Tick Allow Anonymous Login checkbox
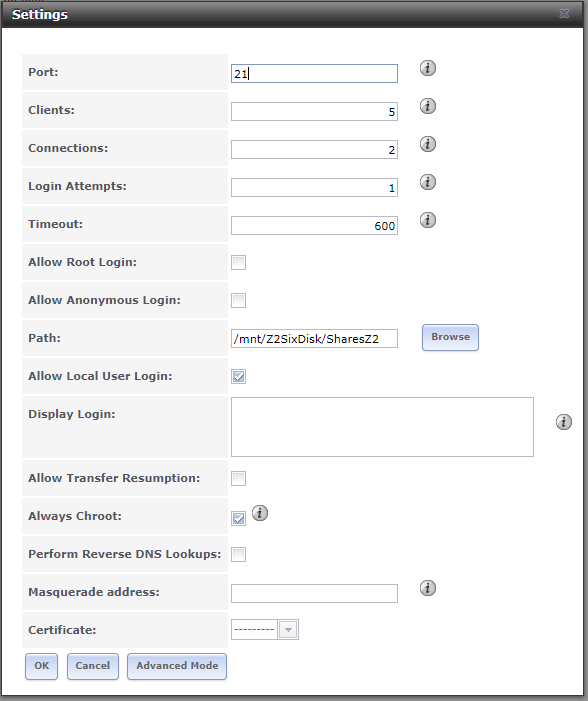The image size is (588, 701). click(238, 300)
